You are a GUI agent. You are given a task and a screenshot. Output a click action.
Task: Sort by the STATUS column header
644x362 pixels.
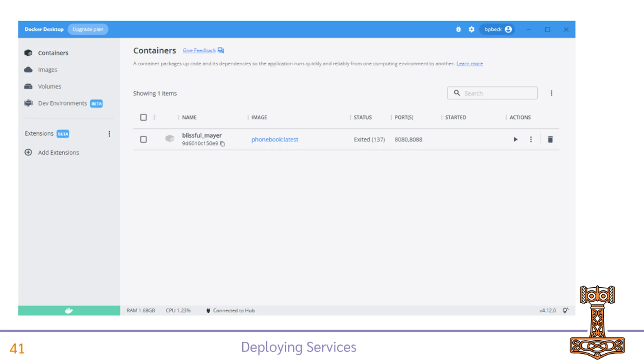[x=363, y=117]
